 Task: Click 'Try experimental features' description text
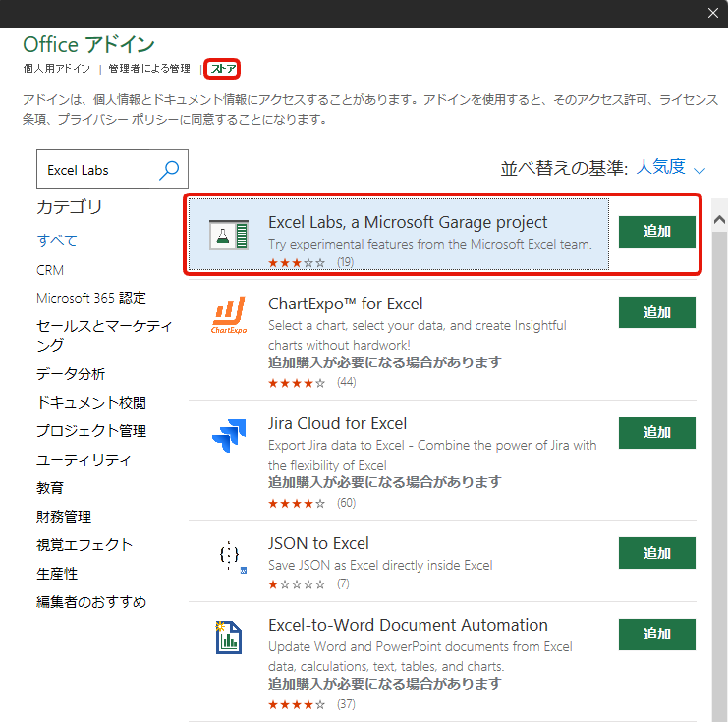pyautogui.click(x=430, y=244)
